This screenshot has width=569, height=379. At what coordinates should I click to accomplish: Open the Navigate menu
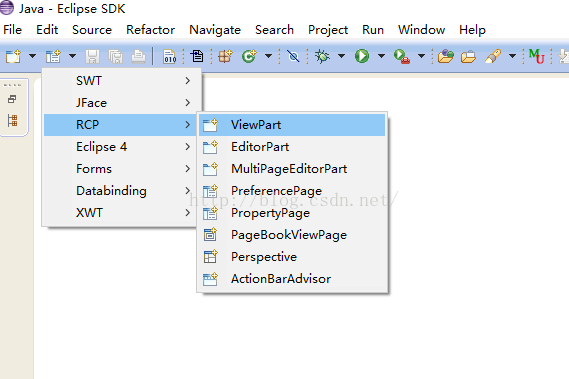[x=215, y=30]
